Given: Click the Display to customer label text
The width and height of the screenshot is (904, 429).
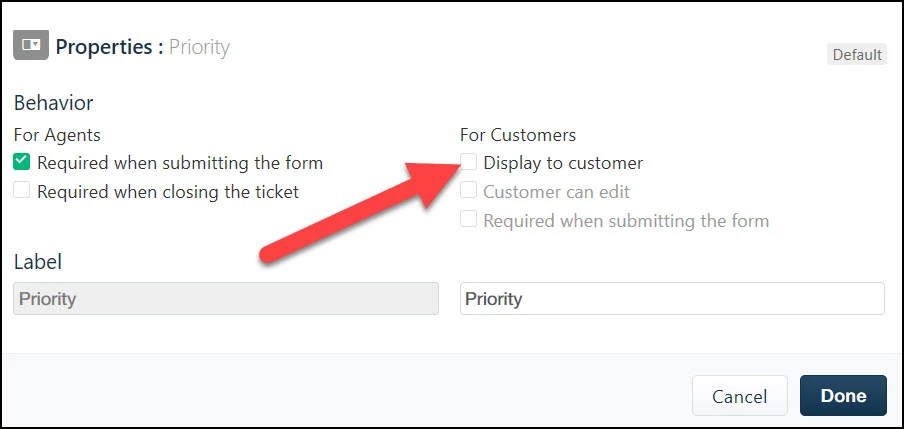Looking at the screenshot, I should coord(563,163).
